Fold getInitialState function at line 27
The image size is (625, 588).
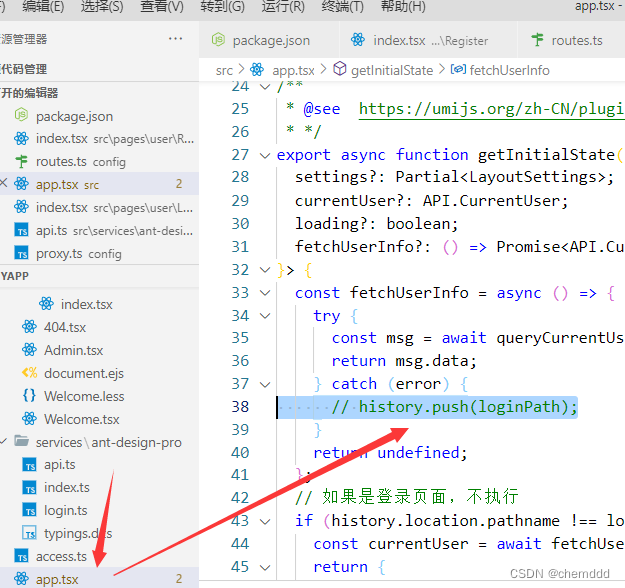click(265, 155)
